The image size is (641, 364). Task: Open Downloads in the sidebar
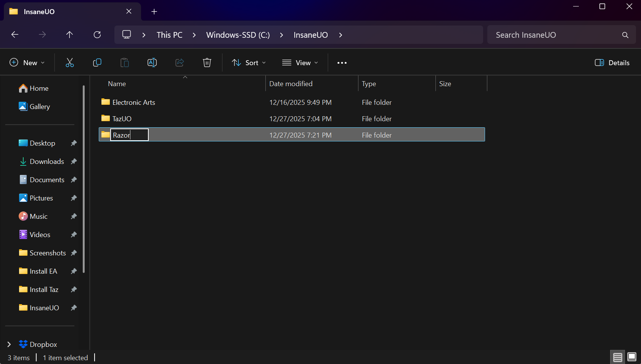point(47,161)
